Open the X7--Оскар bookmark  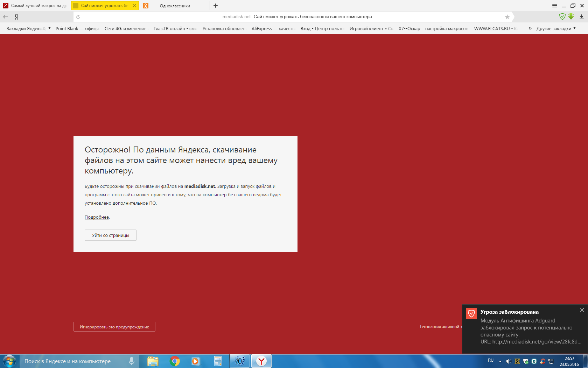point(409,28)
